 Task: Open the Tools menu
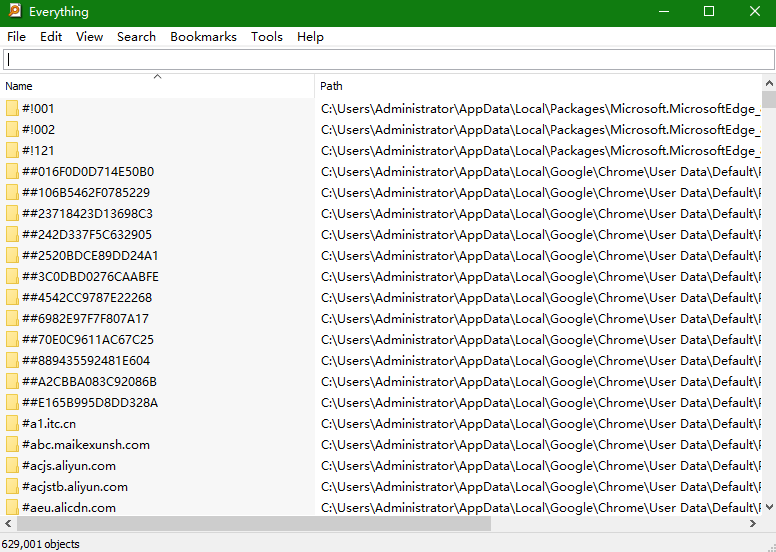(267, 37)
